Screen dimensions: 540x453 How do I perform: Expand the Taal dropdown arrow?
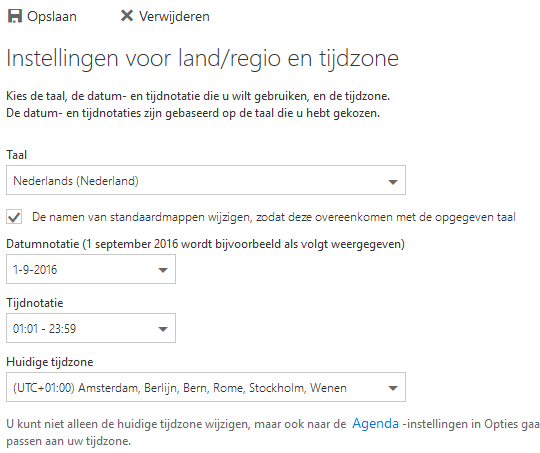tap(393, 182)
